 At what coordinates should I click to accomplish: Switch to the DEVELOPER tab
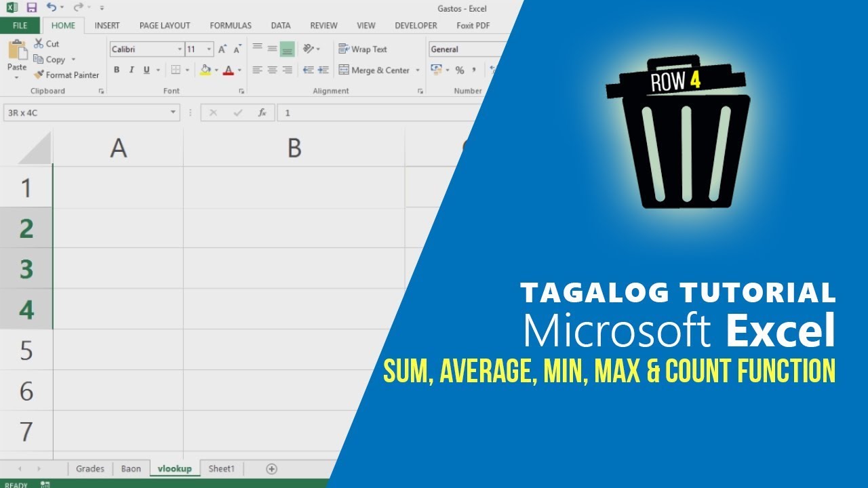(x=416, y=26)
